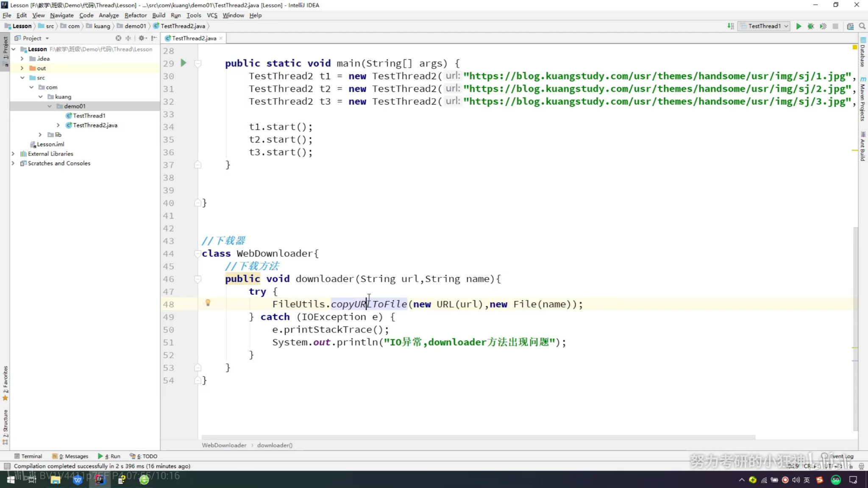Expand Scratches and Consoles
This screenshot has height=488, width=868.
coord(13,163)
